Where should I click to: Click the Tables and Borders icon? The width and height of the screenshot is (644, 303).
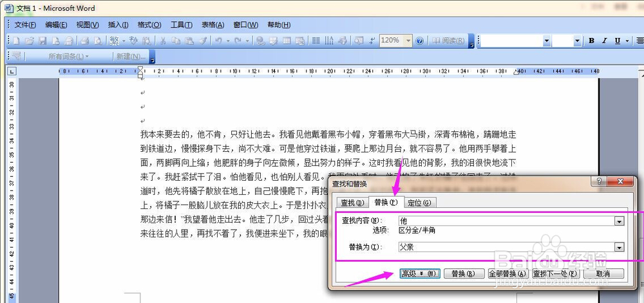(274, 41)
